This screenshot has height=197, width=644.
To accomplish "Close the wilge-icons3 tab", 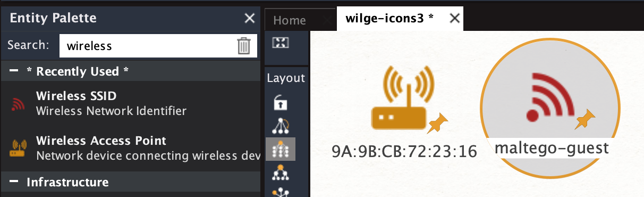I will [454, 19].
